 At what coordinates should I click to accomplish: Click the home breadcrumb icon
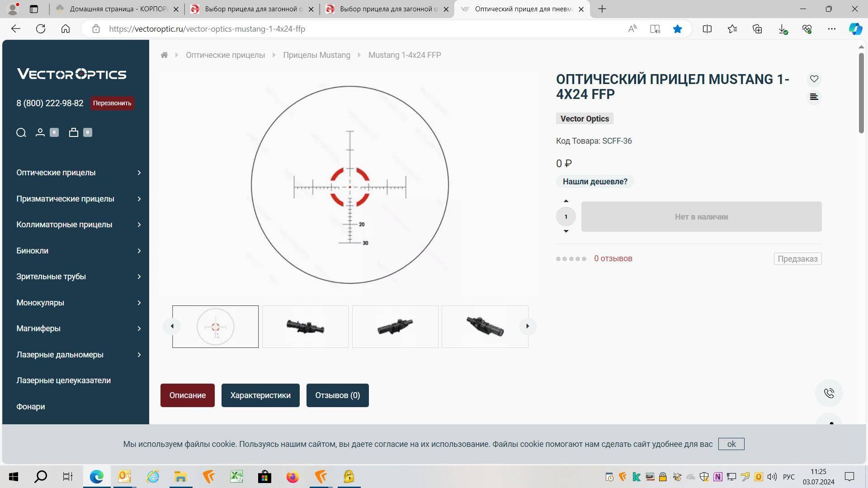(x=164, y=55)
